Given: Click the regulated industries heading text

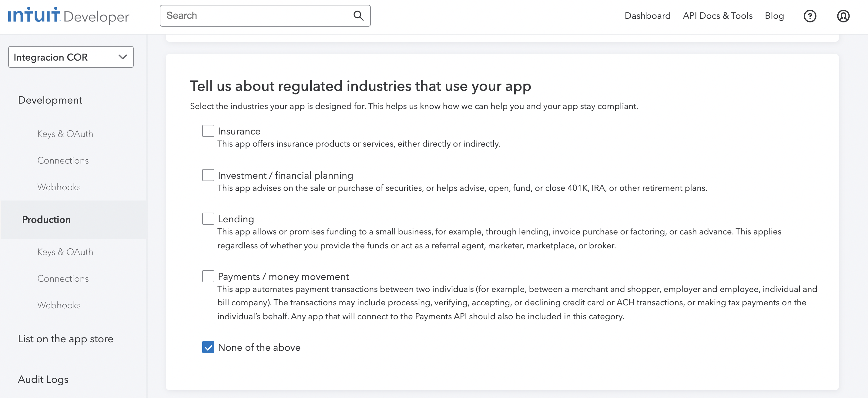Looking at the screenshot, I should [360, 86].
